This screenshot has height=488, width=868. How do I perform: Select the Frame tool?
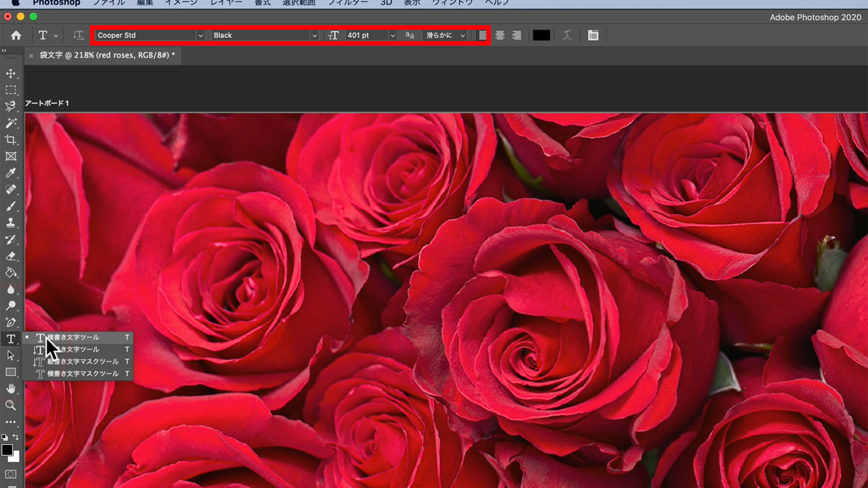click(x=11, y=156)
